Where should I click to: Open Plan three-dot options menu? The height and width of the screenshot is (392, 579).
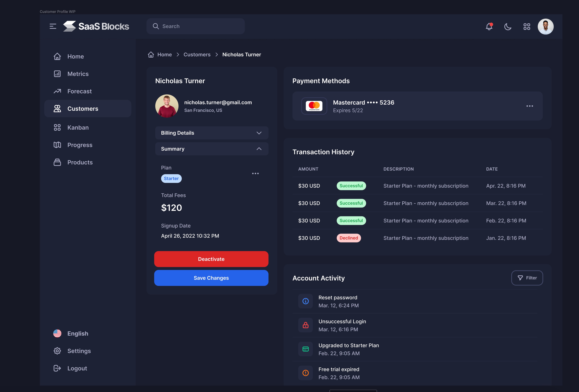(255, 173)
